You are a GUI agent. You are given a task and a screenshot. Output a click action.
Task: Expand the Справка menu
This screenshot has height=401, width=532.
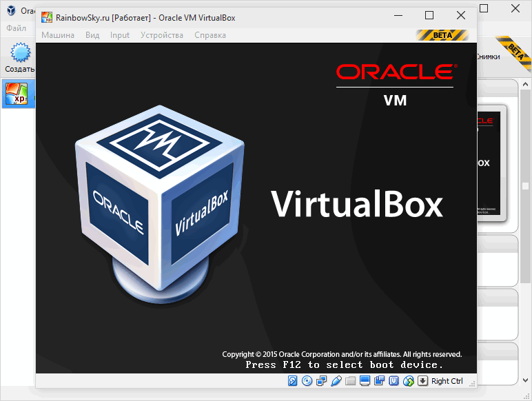[x=210, y=35]
